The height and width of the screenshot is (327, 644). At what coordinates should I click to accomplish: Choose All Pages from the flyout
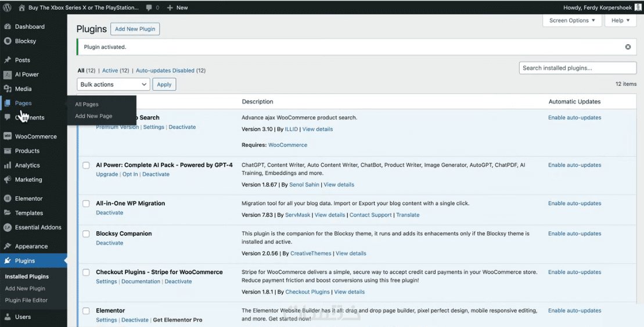point(87,105)
